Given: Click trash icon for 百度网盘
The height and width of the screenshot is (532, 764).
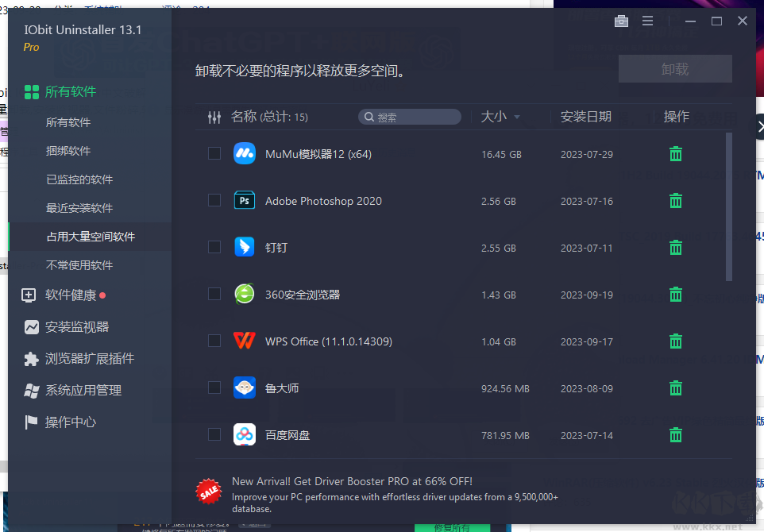Looking at the screenshot, I should [675, 434].
